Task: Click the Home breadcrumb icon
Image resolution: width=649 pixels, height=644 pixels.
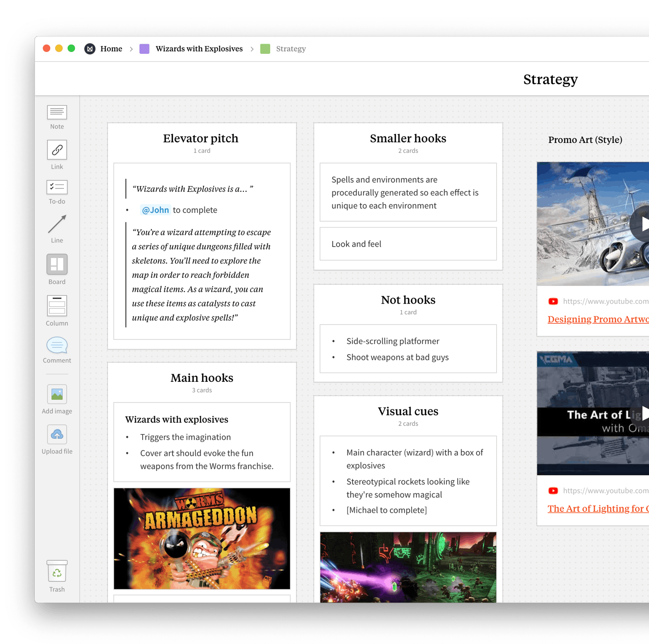Action: point(90,49)
